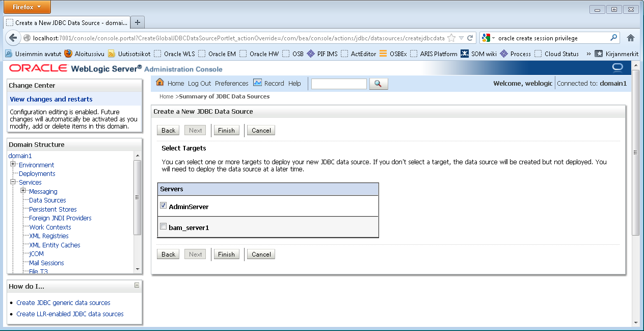Check the AdminServer target checkbox
This screenshot has width=644, height=331.
click(x=164, y=206)
